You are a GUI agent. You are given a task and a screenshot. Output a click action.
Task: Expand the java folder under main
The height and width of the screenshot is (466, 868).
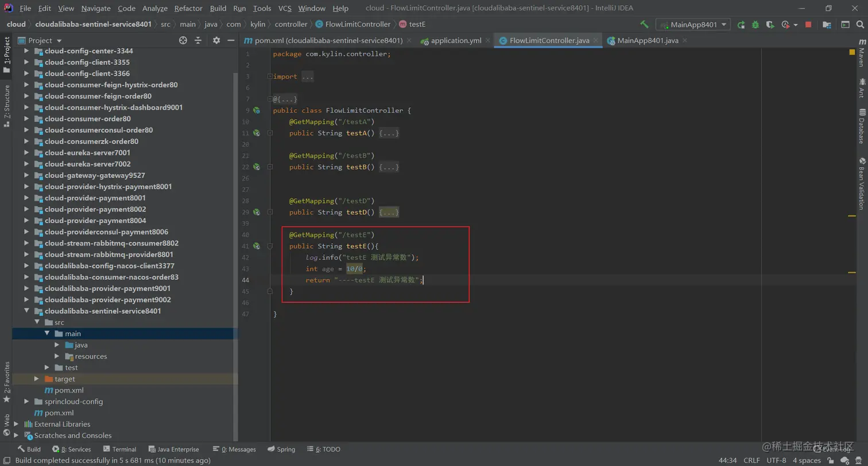point(57,345)
